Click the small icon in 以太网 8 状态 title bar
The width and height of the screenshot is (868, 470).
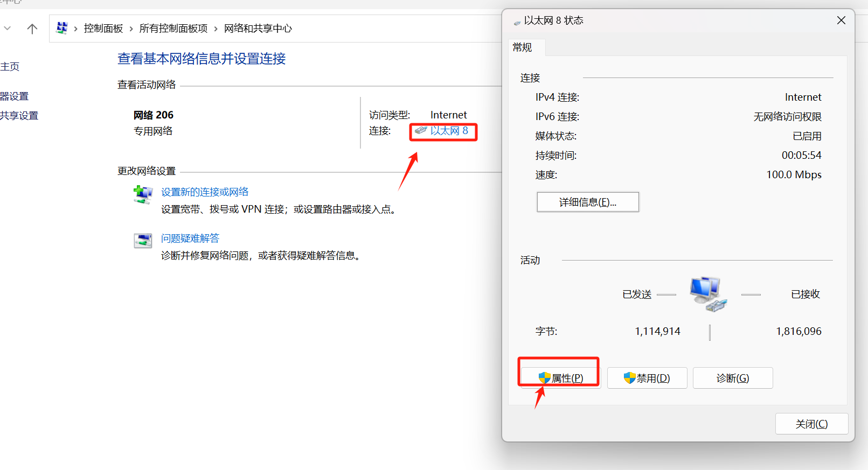pyautogui.click(x=517, y=22)
